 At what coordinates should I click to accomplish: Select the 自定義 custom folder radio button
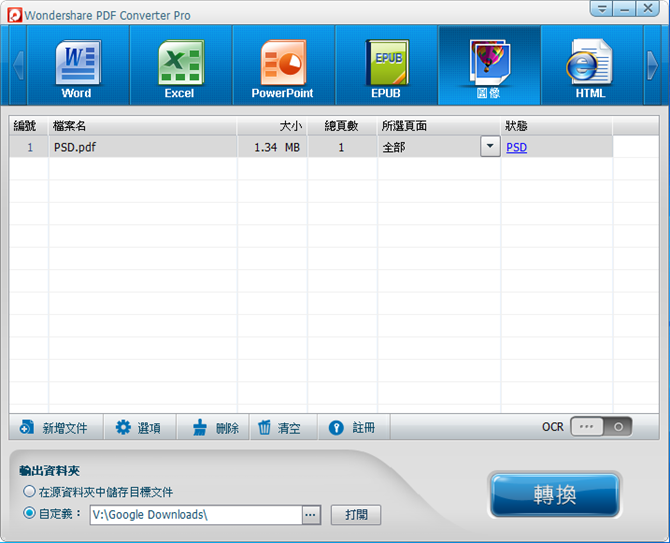click(29, 513)
